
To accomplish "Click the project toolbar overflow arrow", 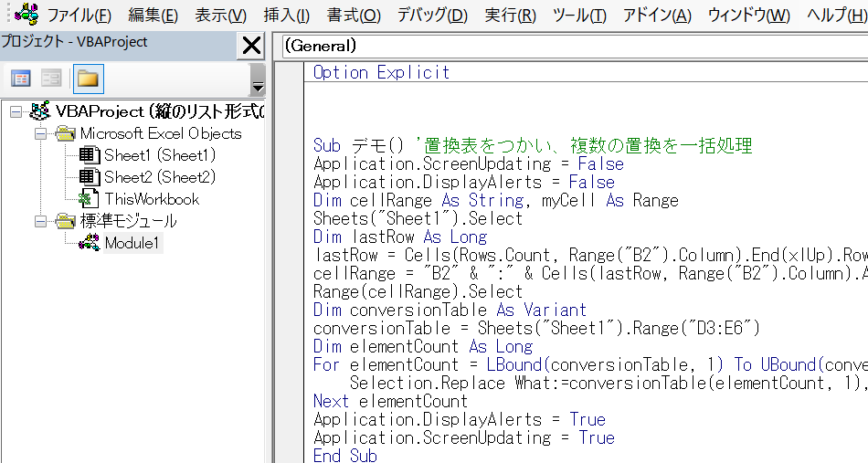I will point(258,79).
